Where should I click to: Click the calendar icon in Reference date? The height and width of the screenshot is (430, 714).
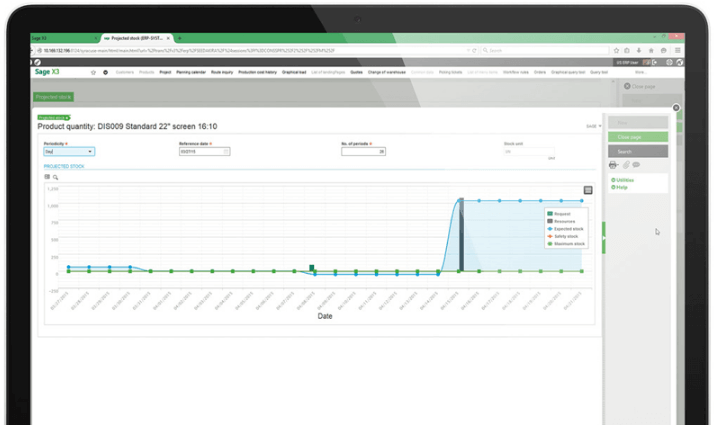tap(227, 152)
